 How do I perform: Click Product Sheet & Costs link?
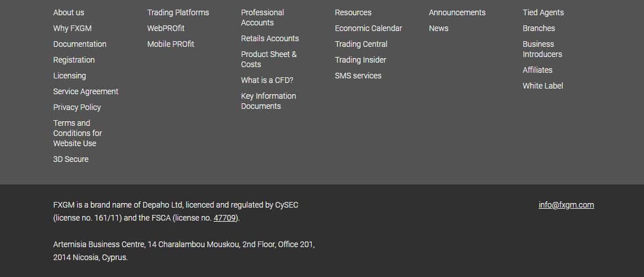click(269, 59)
